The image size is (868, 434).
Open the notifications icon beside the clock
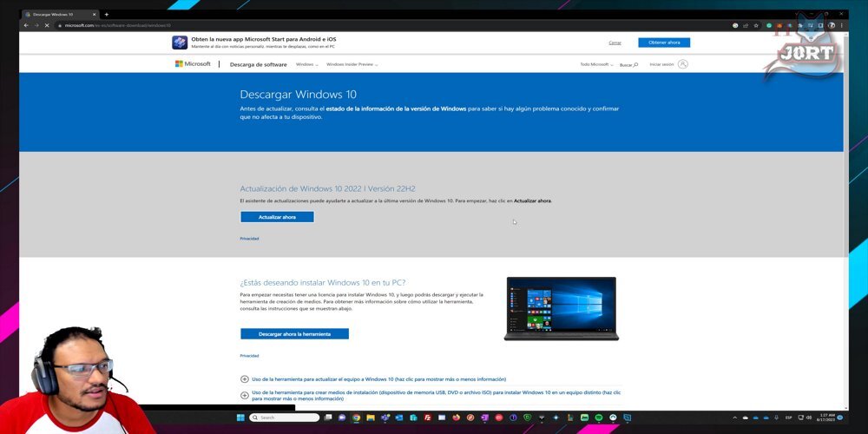tap(839, 418)
